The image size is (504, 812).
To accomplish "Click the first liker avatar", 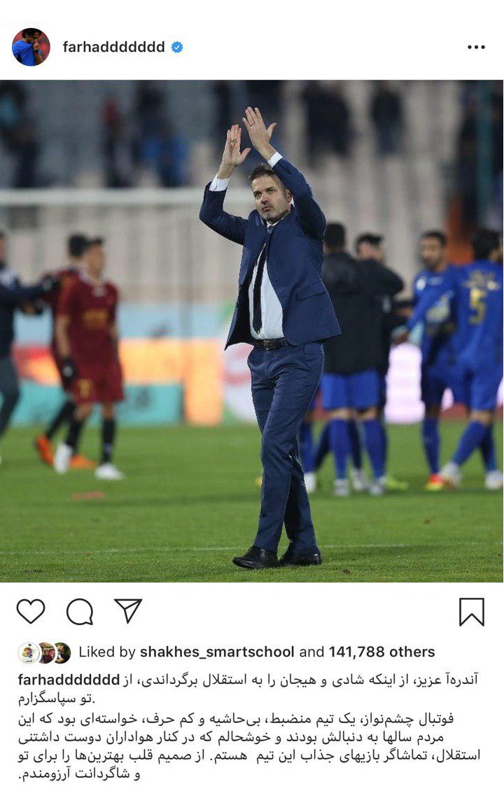I will point(29,652).
